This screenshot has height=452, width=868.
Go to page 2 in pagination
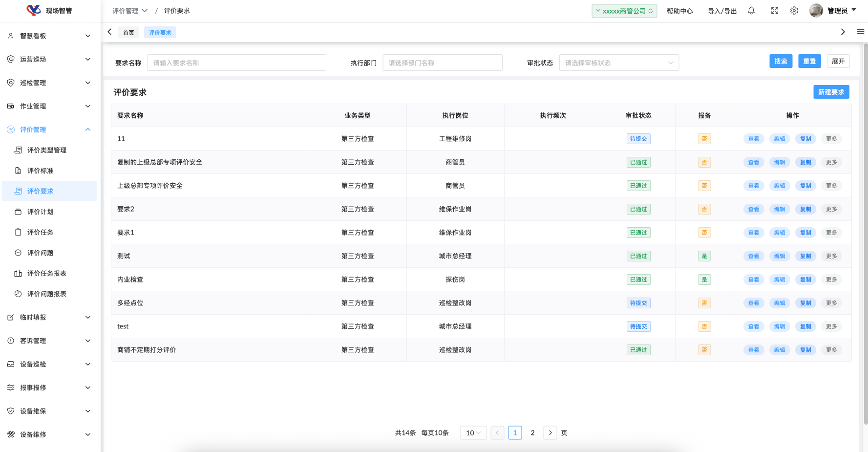[532, 433]
